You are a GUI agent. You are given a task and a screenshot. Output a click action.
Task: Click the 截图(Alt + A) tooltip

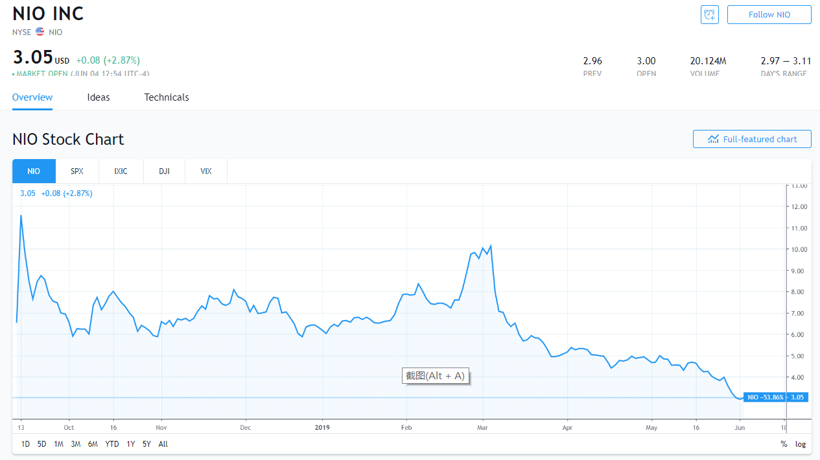(x=435, y=375)
